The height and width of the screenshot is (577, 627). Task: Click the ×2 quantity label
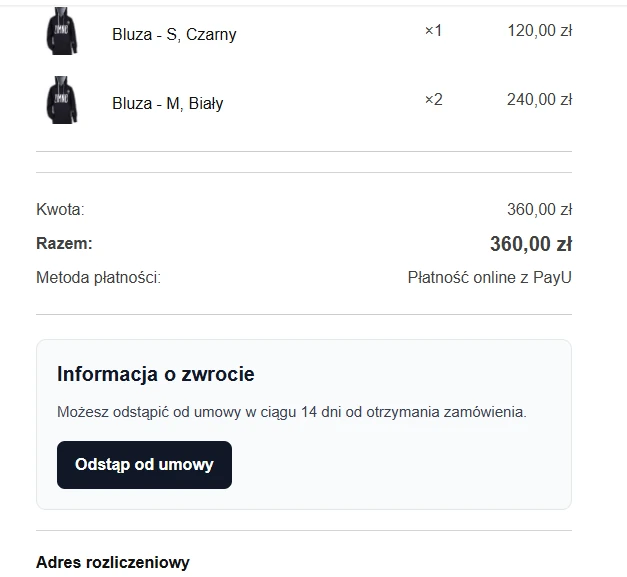click(433, 100)
